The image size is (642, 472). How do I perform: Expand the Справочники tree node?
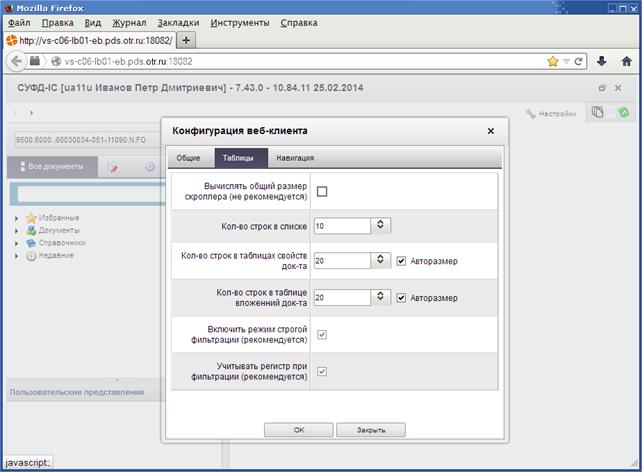tap(16, 243)
